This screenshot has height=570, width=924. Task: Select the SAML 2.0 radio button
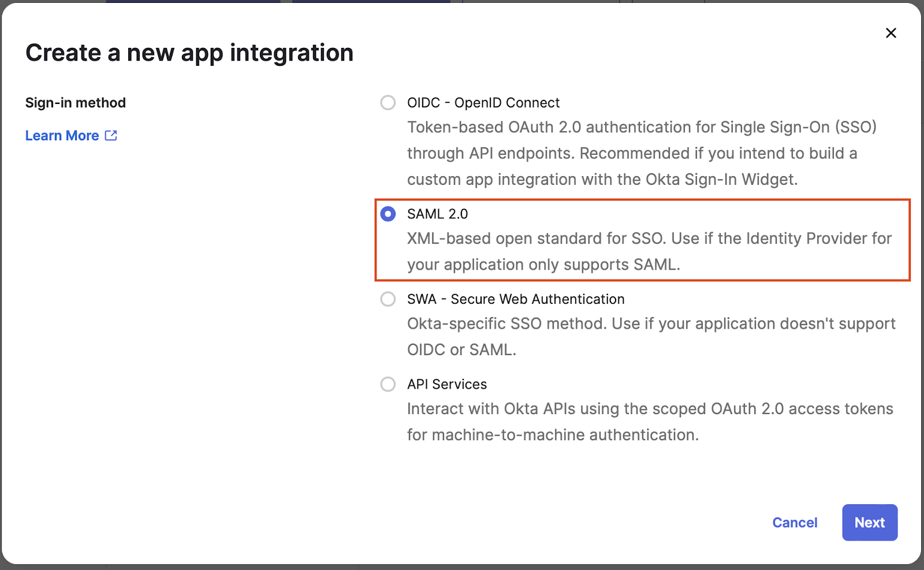[388, 214]
